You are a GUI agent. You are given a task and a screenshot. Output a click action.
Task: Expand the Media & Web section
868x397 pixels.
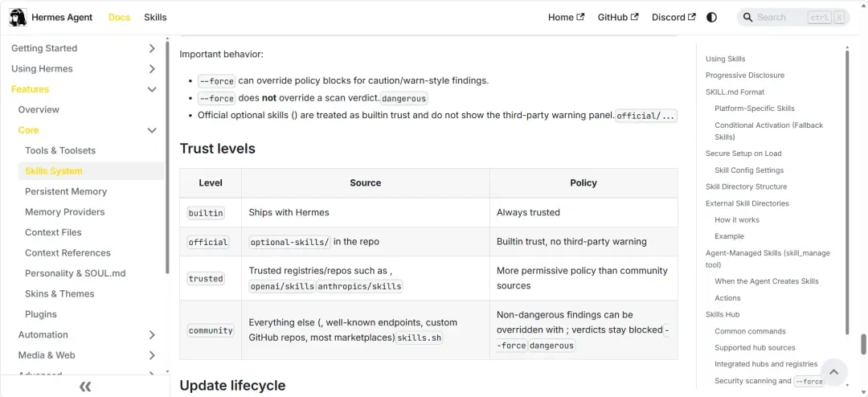pyautogui.click(x=152, y=355)
